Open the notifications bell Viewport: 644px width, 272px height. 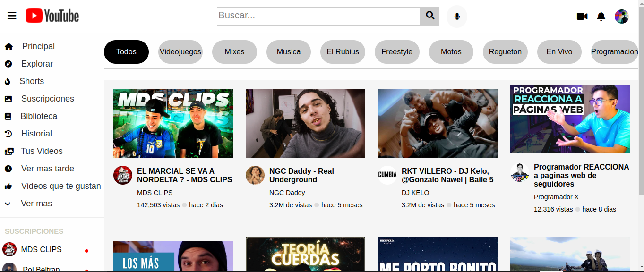[x=601, y=17]
